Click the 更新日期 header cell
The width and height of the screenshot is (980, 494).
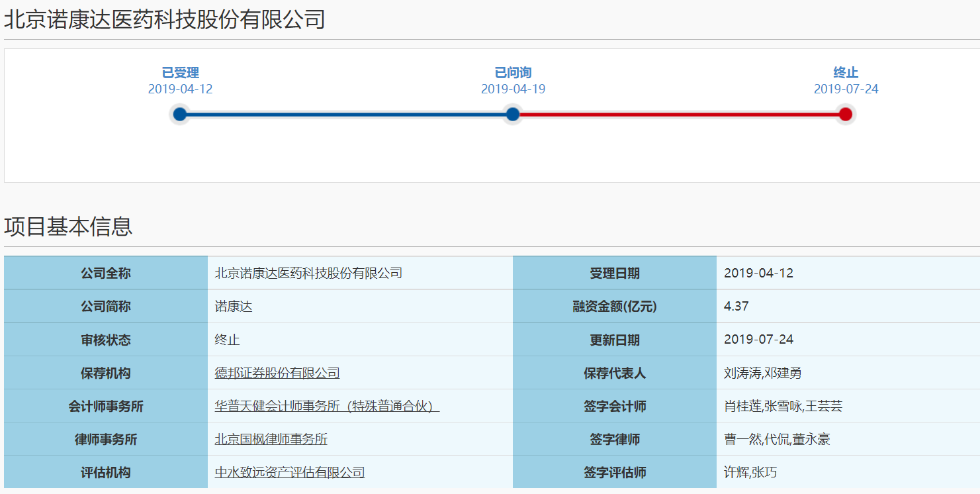(x=615, y=340)
